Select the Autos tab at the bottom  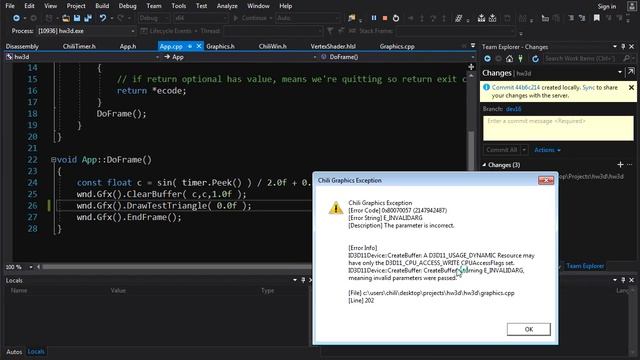click(x=14, y=351)
